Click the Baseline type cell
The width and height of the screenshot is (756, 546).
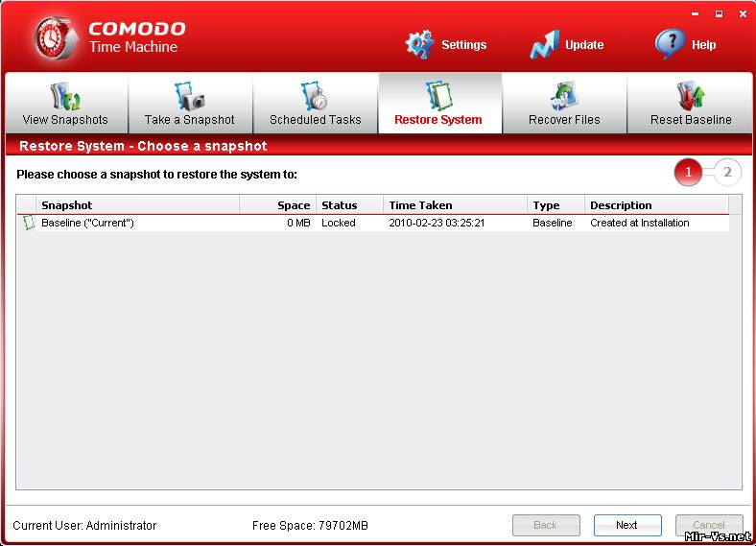(x=552, y=223)
